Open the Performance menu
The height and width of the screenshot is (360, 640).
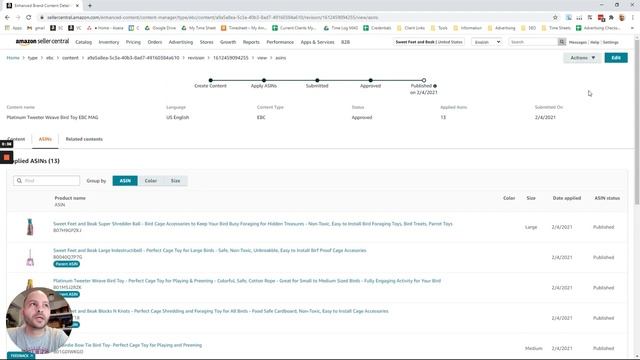pos(280,42)
